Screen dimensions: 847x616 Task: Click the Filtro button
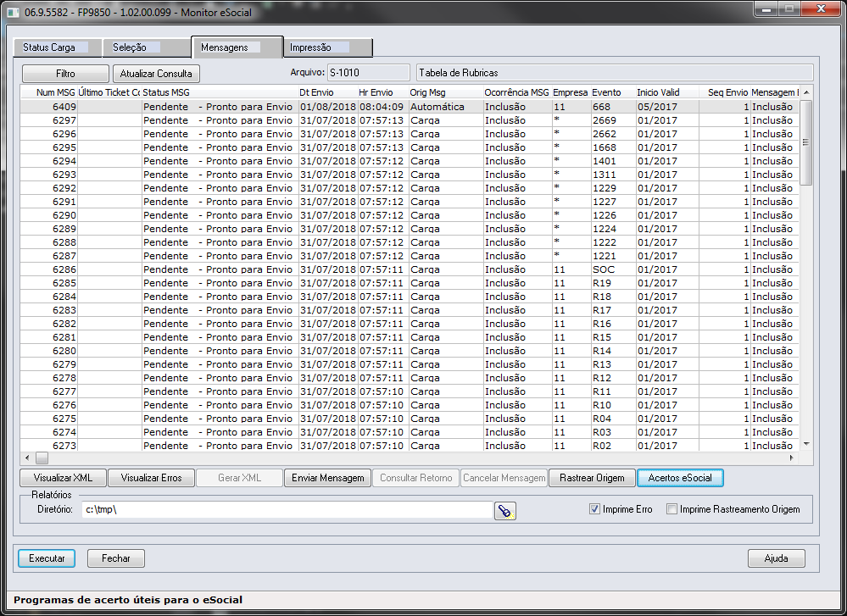(65, 74)
